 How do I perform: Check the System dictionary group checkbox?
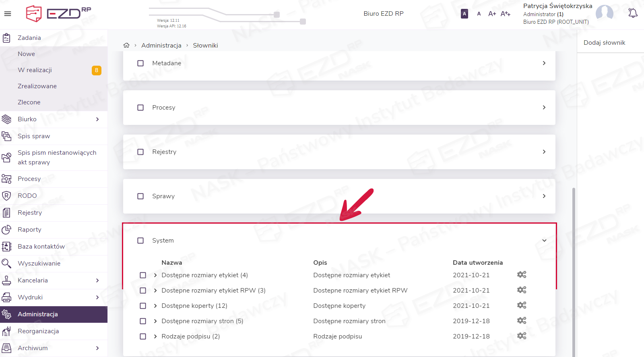(140, 241)
